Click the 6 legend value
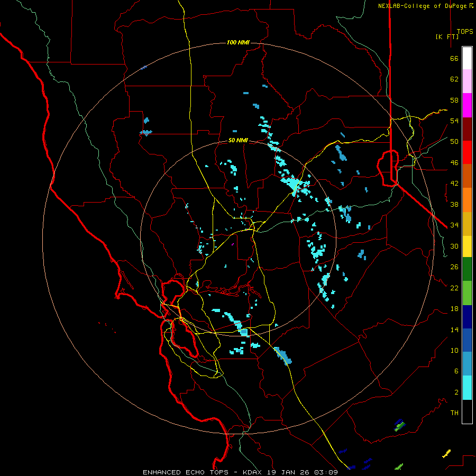 (x=456, y=371)
